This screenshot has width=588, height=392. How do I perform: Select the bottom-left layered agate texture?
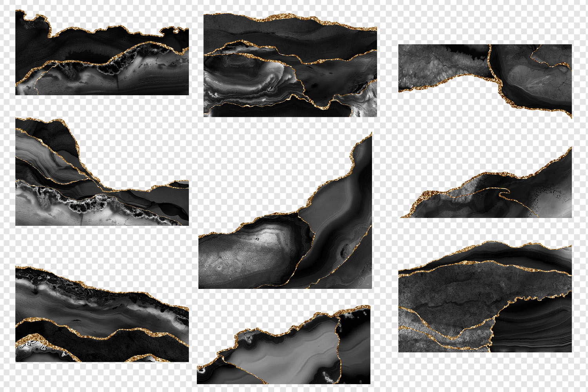[x=102, y=314]
